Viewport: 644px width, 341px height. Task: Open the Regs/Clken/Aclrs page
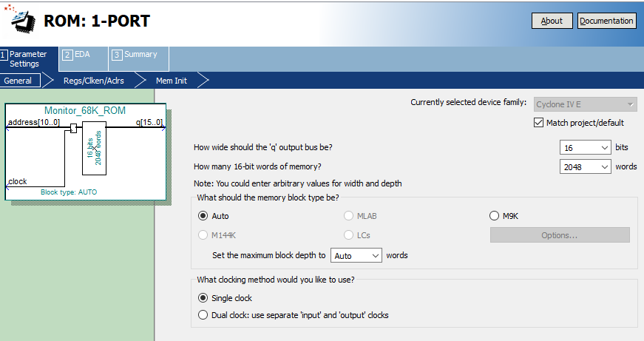93,81
